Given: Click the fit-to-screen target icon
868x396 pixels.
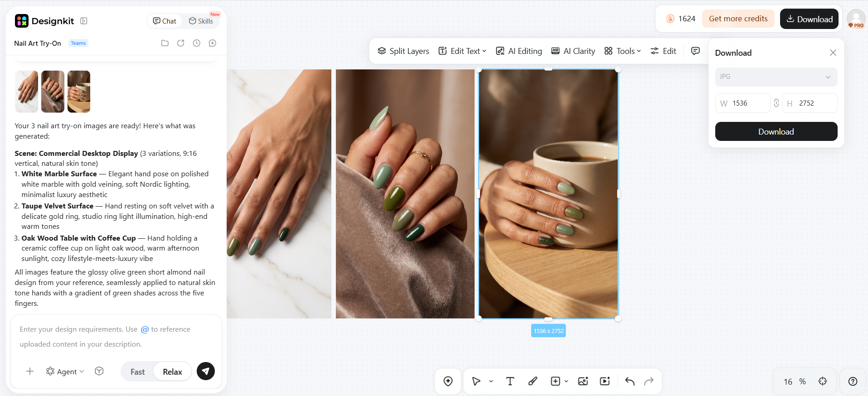Looking at the screenshot, I should pos(823,381).
